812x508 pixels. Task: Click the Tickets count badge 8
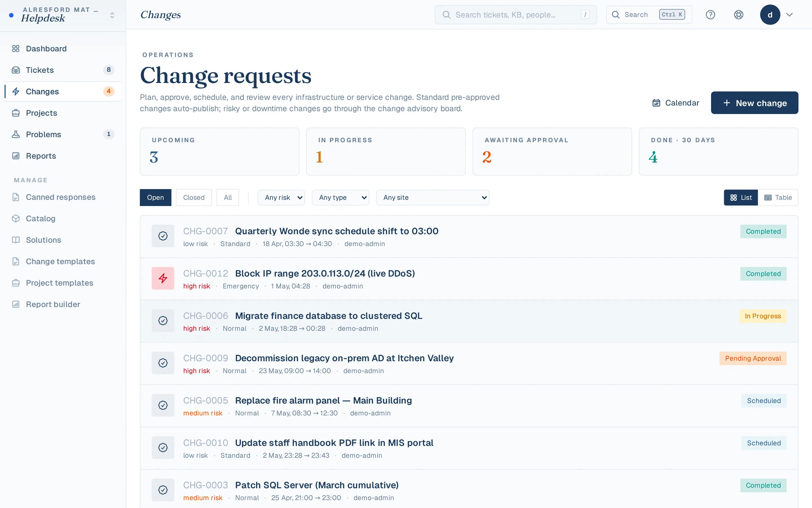coord(108,70)
